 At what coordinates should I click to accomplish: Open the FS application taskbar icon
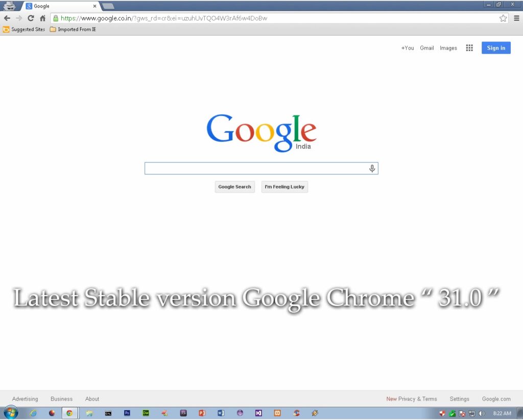pyautogui.click(x=183, y=413)
